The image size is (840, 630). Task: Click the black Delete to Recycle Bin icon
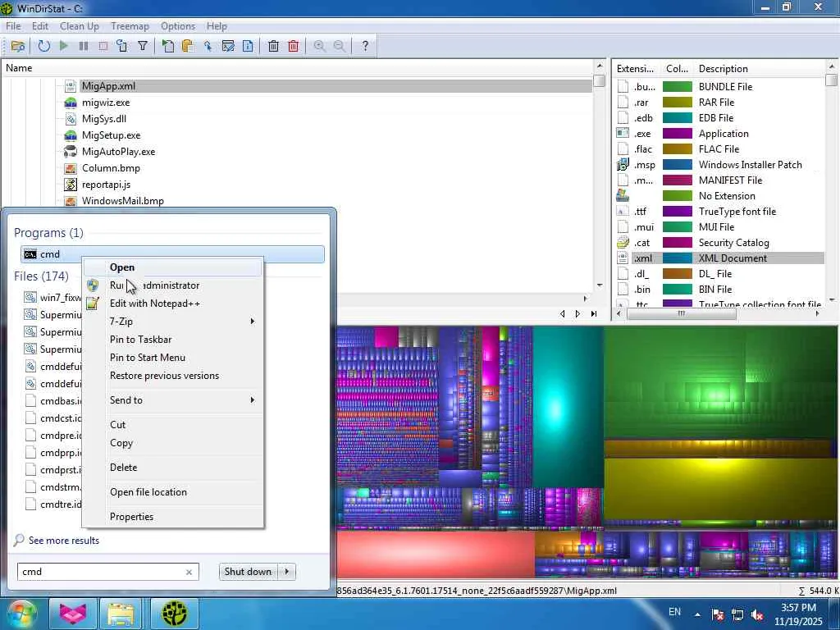pyautogui.click(x=273, y=46)
